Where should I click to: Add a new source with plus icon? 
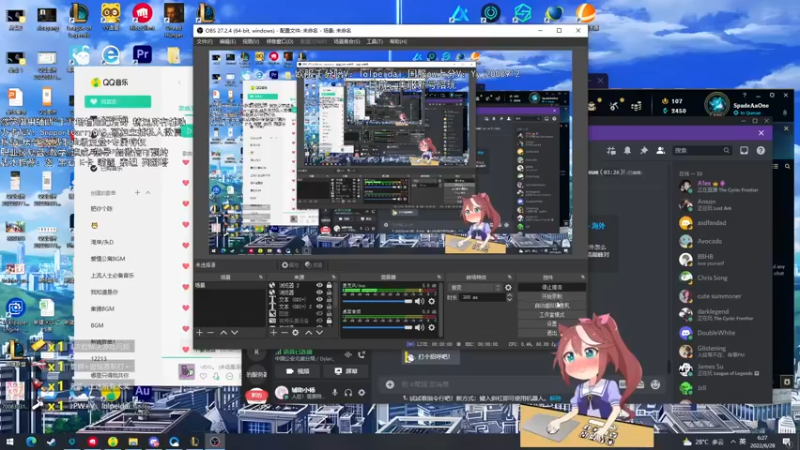pos(273,333)
